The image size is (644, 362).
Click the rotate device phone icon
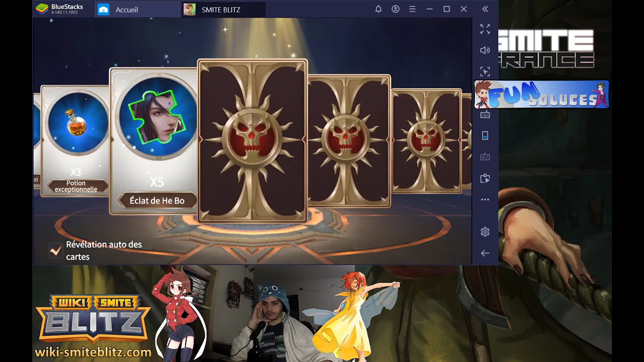485,136
